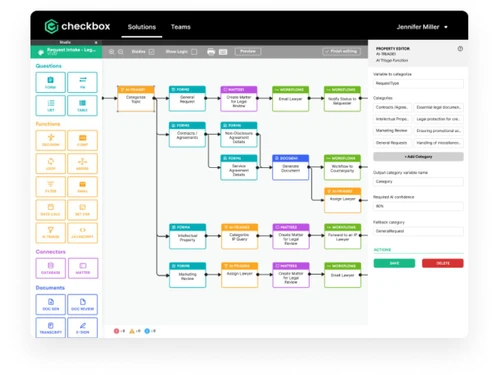This screenshot has height=375, width=500.
Task: Select the Workflow to Counterparty node
Action: tap(342, 167)
